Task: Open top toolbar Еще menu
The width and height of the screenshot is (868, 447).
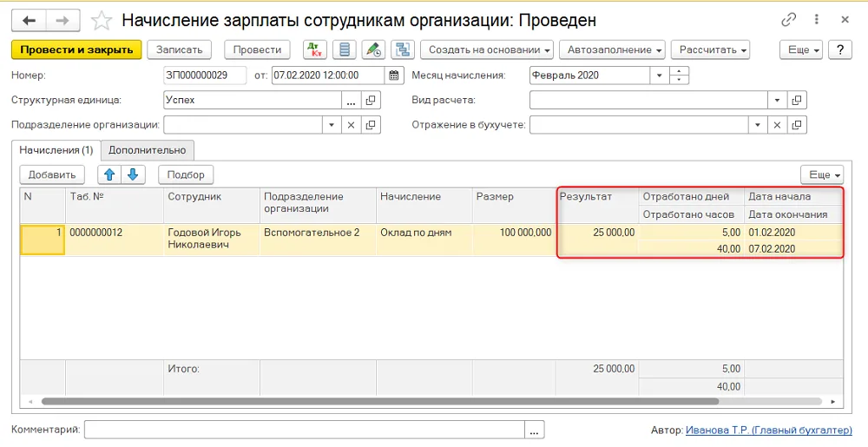Action: (x=801, y=49)
